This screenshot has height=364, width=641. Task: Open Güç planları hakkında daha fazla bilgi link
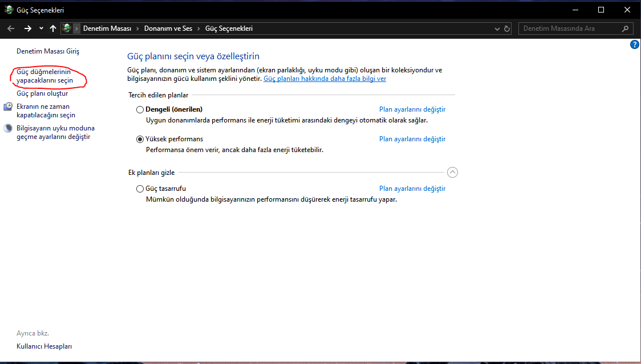click(x=324, y=79)
